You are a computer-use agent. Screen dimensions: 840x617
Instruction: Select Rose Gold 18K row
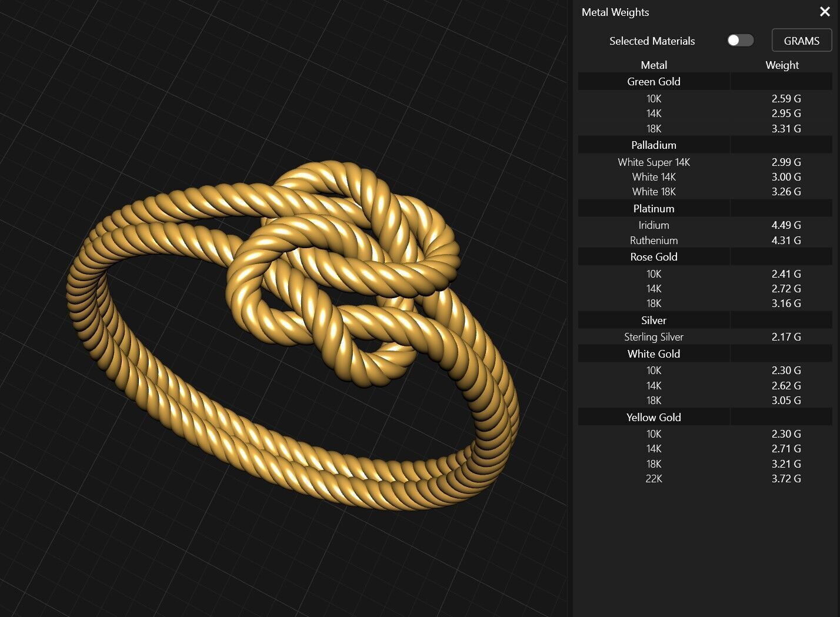pos(705,304)
